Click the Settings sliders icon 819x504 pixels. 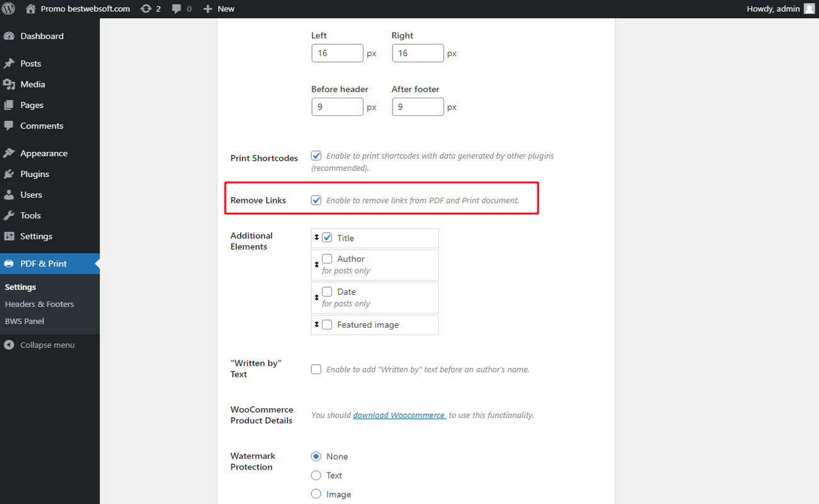pos(9,236)
